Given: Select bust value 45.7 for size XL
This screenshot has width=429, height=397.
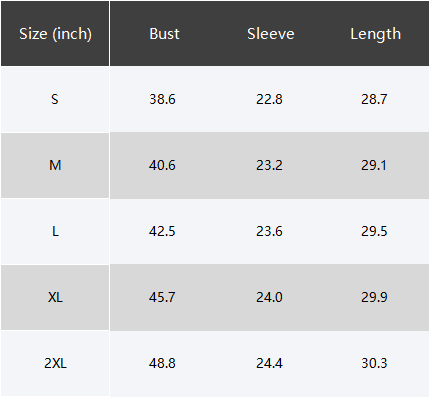Looking at the screenshot, I should (162, 297).
